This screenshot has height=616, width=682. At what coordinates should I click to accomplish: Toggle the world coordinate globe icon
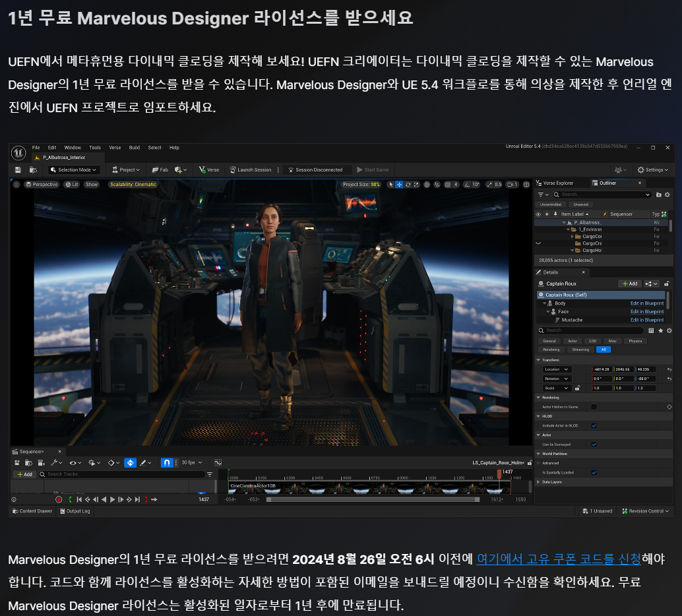[x=427, y=185]
